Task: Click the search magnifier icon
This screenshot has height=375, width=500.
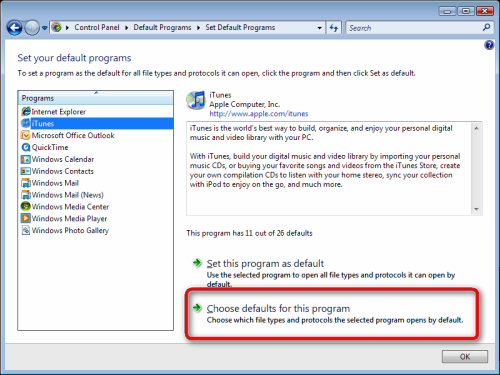Action: coord(486,27)
